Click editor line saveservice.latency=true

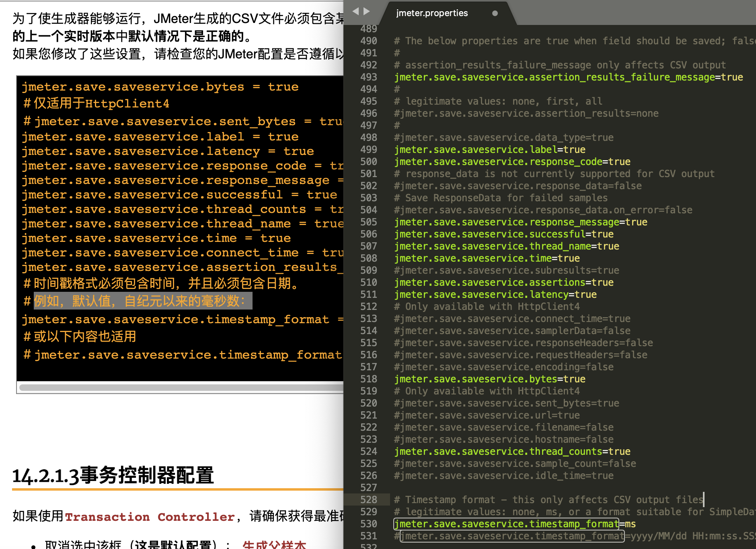coord(495,294)
